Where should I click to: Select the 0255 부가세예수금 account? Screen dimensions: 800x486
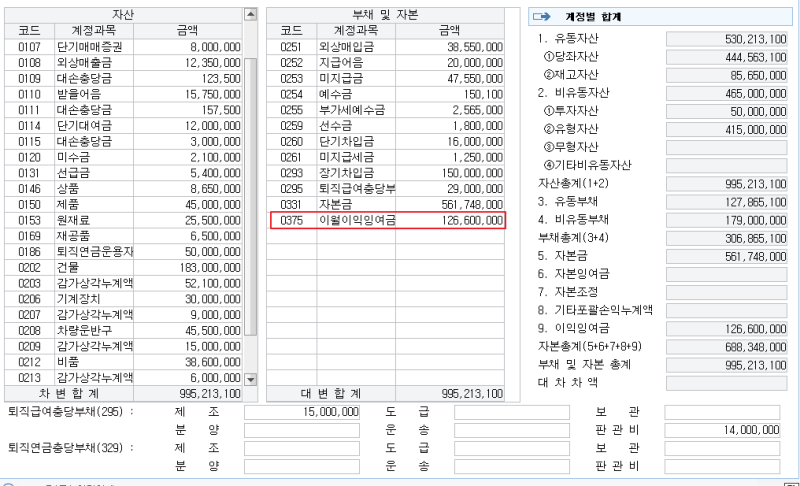[x=386, y=110]
